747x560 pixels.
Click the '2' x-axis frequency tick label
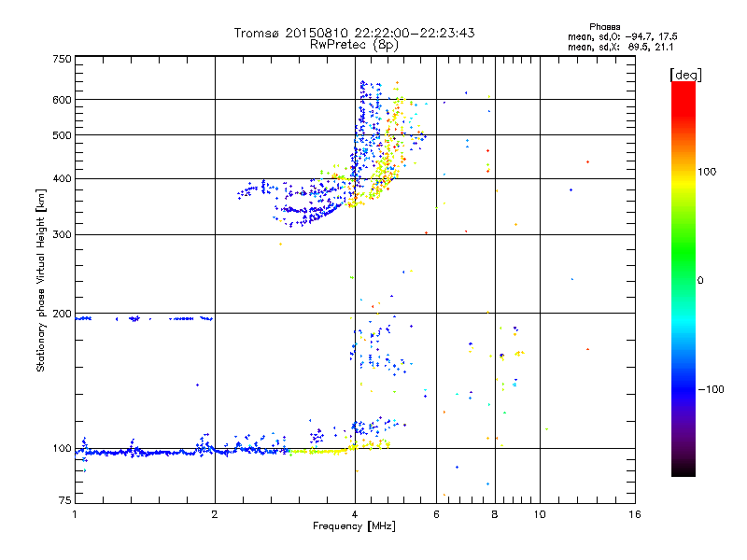coord(215,514)
